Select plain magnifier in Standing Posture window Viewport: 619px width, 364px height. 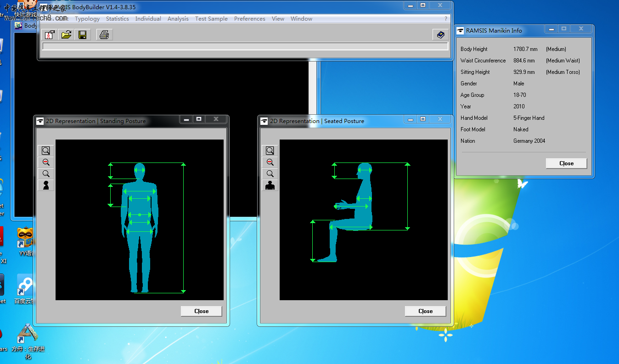point(46,174)
